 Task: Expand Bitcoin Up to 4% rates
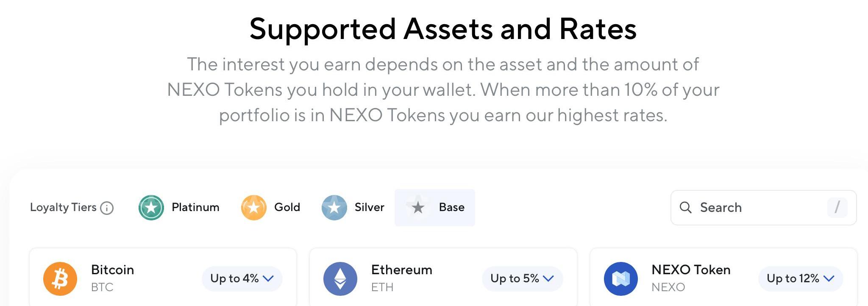coord(242,278)
